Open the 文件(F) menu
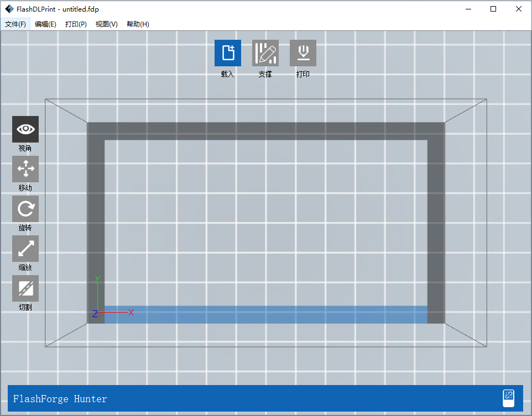The image size is (532, 416). tap(15, 24)
